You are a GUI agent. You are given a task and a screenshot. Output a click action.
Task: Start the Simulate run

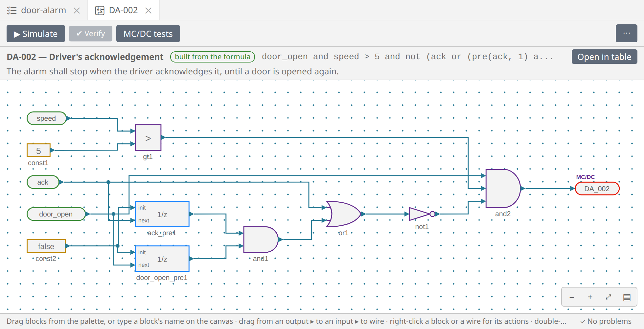pyautogui.click(x=36, y=34)
